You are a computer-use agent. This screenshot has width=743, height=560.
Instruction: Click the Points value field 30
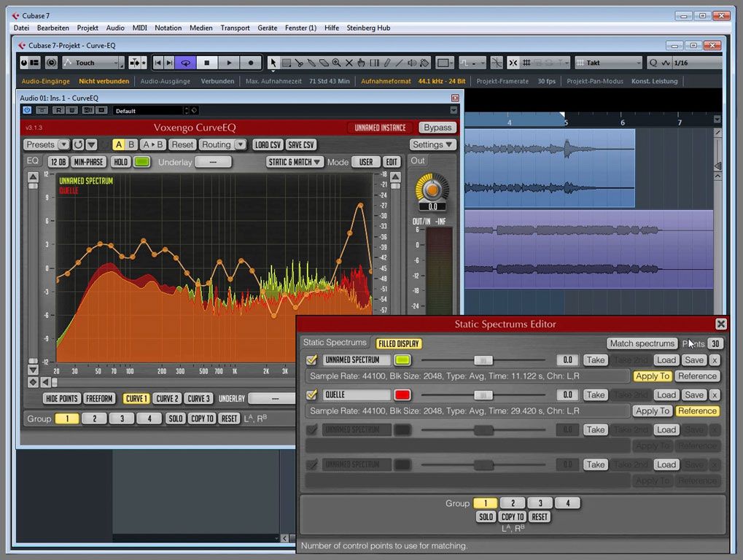(715, 343)
